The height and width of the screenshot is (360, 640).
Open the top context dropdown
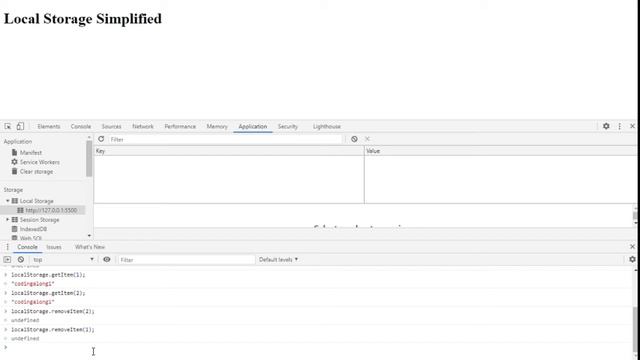tap(63, 260)
